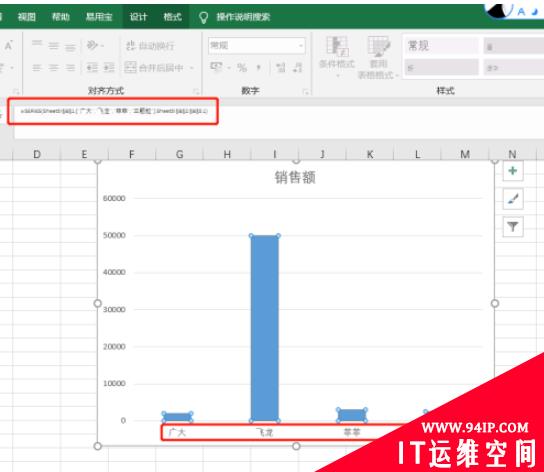Open the Chart Filters funnel button

point(513,227)
